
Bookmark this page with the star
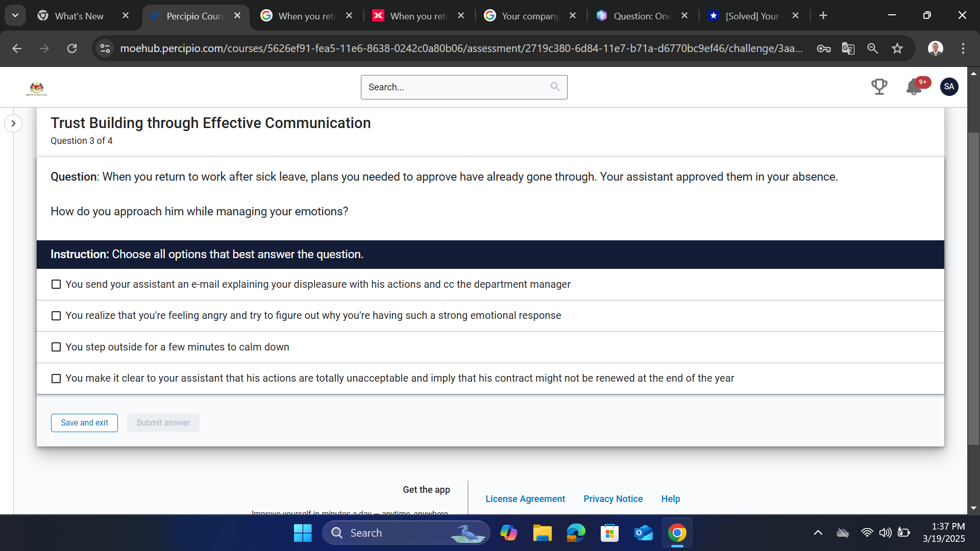897,48
